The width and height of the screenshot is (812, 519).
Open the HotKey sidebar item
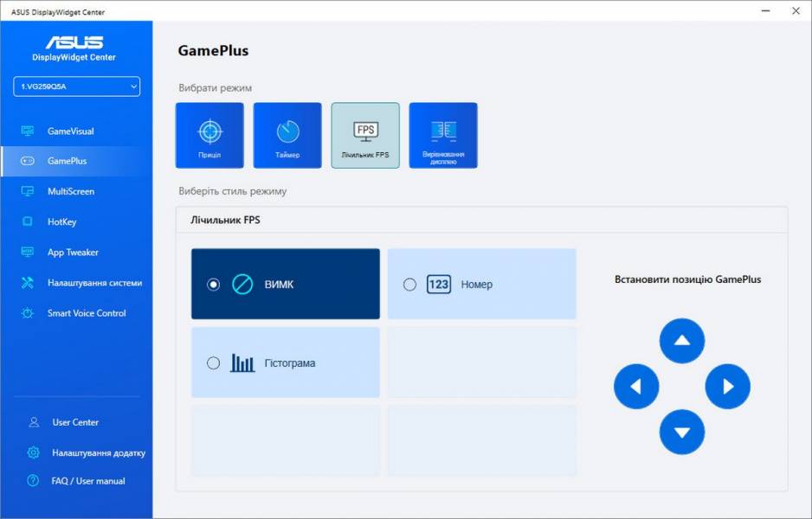(61, 222)
